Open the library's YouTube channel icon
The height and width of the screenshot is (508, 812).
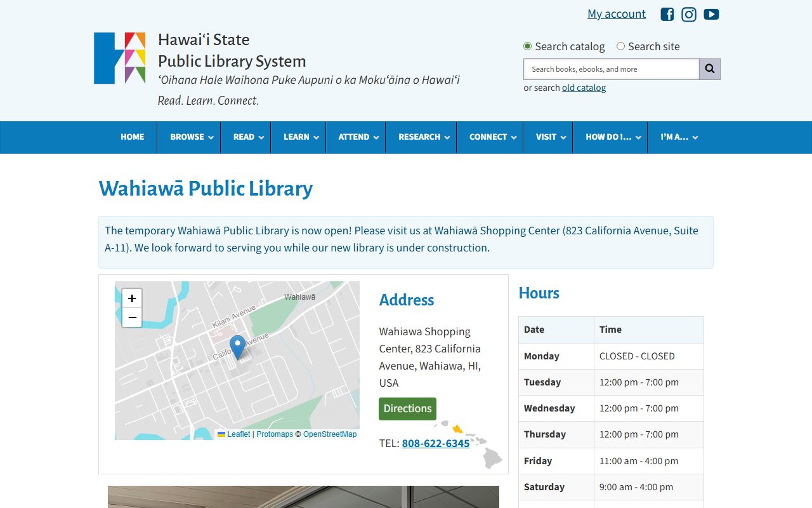coord(711,14)
